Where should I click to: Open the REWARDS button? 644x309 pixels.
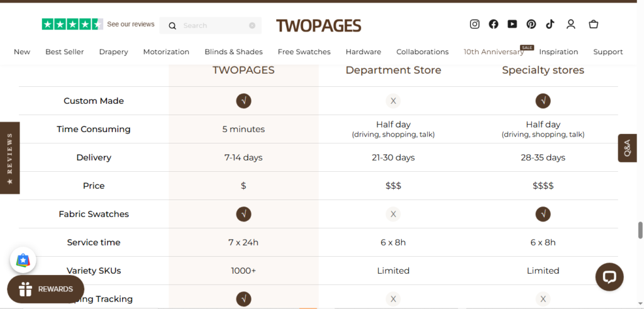(x=45, y=289)
